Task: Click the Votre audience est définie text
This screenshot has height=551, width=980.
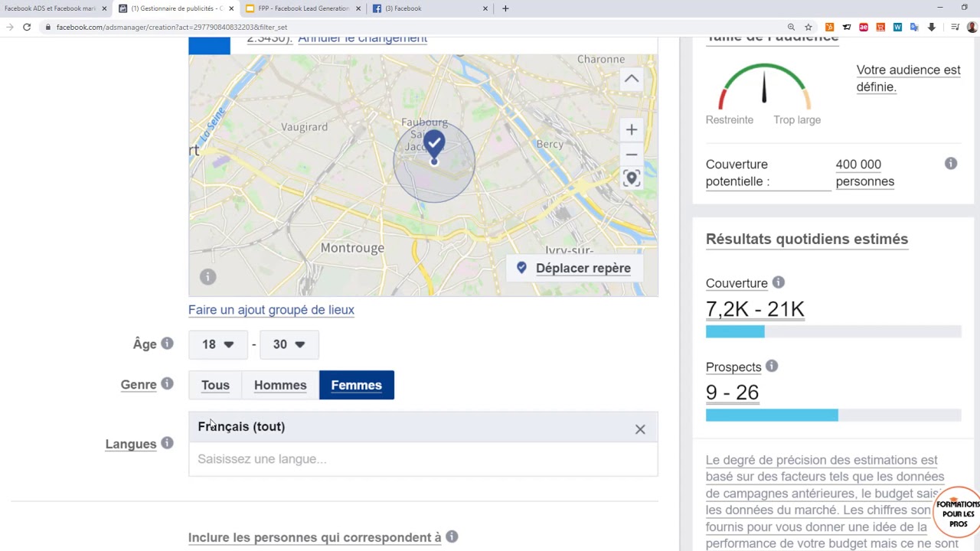Action: [908, 78]
